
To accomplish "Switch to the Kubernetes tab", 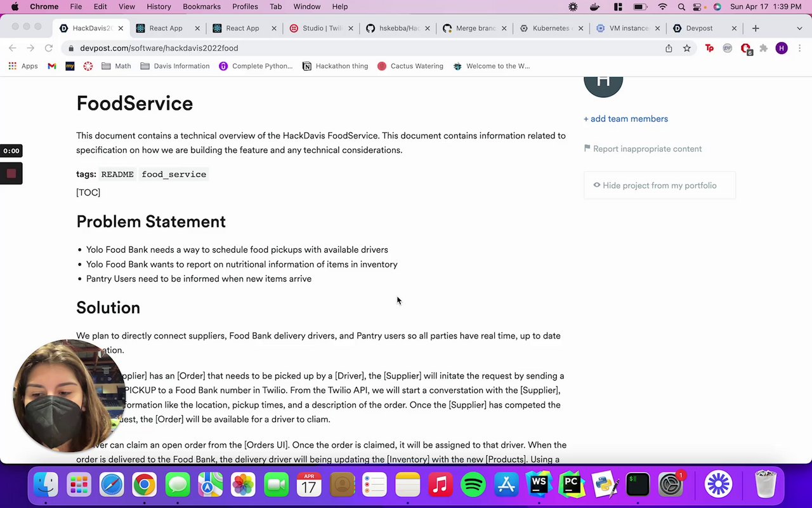I will [x=552, y=28].
